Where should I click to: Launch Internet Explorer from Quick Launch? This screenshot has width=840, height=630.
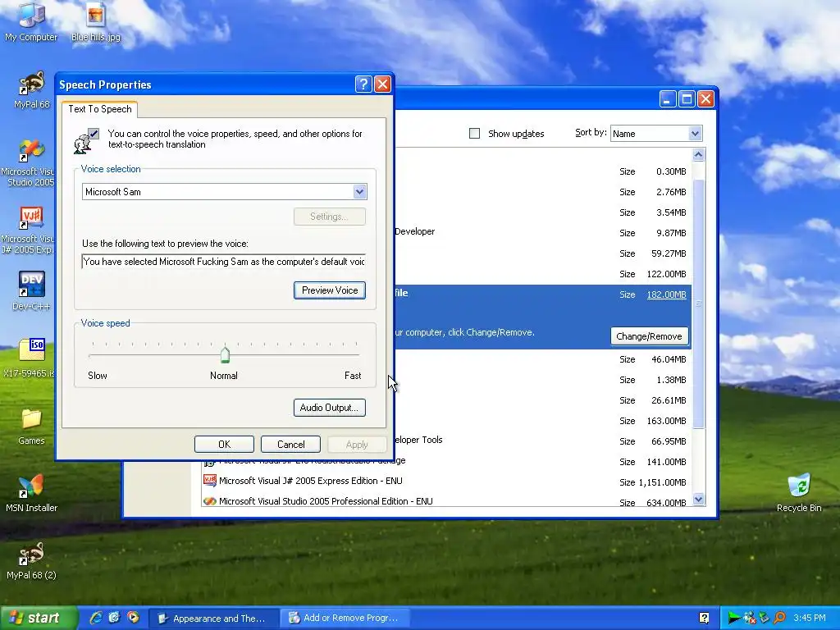tap(96, 618)
